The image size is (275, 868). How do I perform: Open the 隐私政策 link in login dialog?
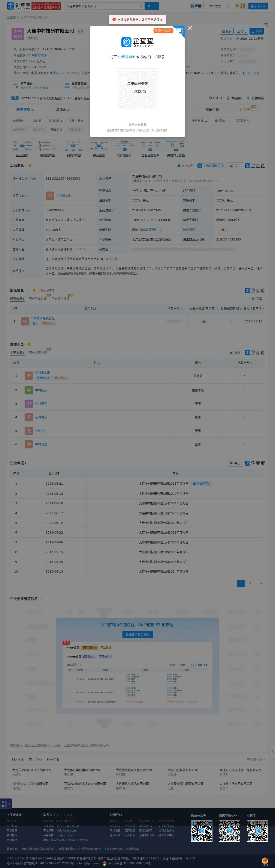point(160,130)
